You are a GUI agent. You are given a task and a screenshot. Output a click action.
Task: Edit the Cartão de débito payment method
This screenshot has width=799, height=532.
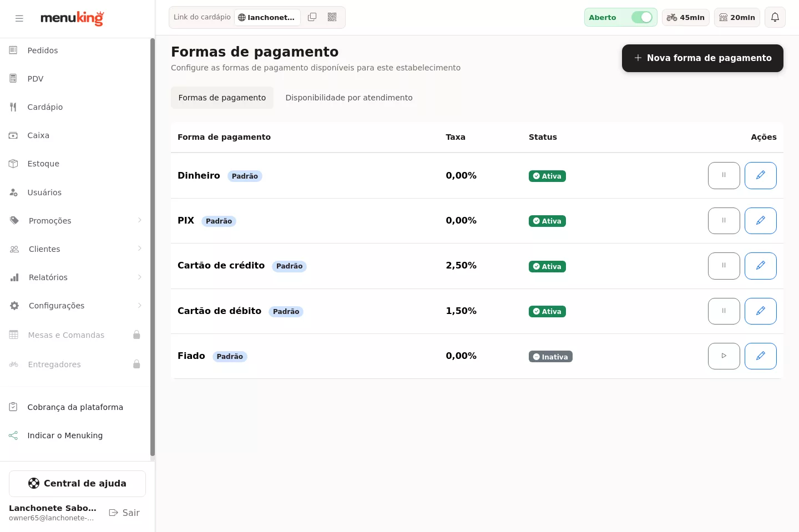[x=761, y=311]
